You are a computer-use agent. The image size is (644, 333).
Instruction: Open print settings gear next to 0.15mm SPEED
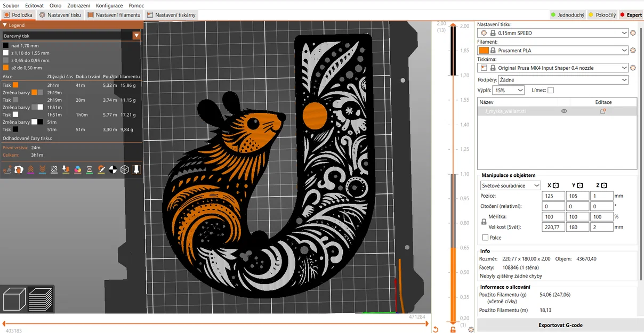click(633, 33)
